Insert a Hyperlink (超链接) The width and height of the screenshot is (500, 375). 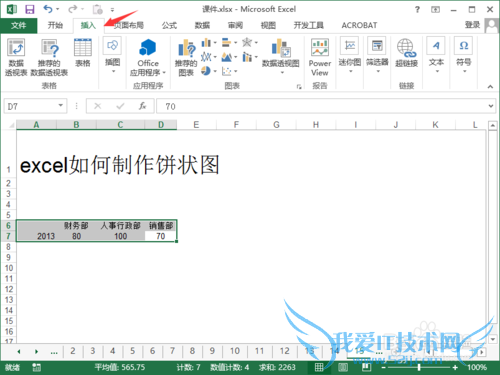click(x=406, y=53)
